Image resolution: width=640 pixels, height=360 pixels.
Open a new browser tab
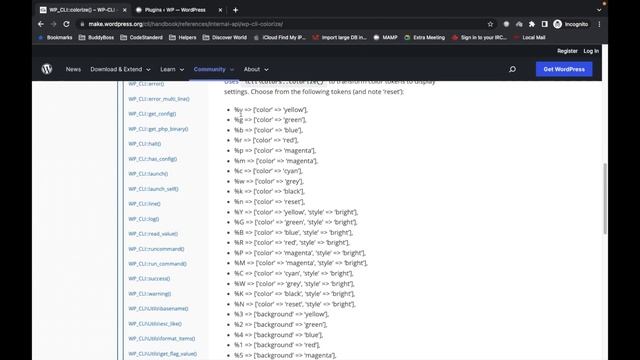[x=236, y=10]
